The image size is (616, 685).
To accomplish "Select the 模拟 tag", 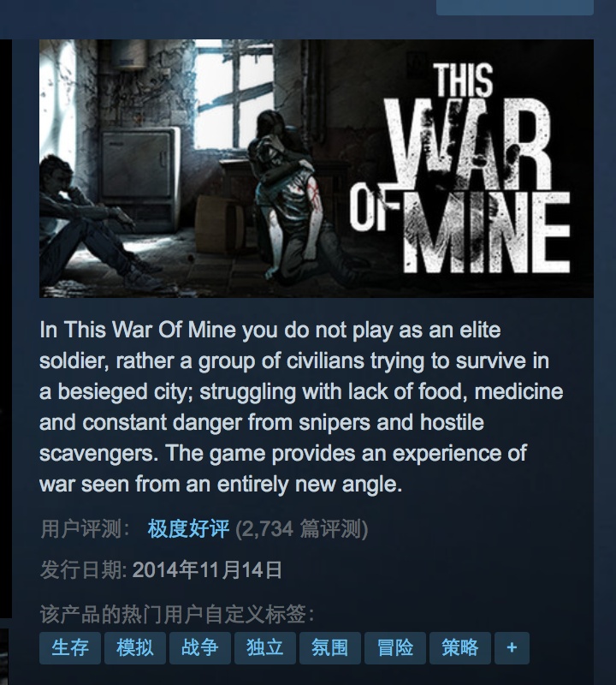I will [135, 648].
